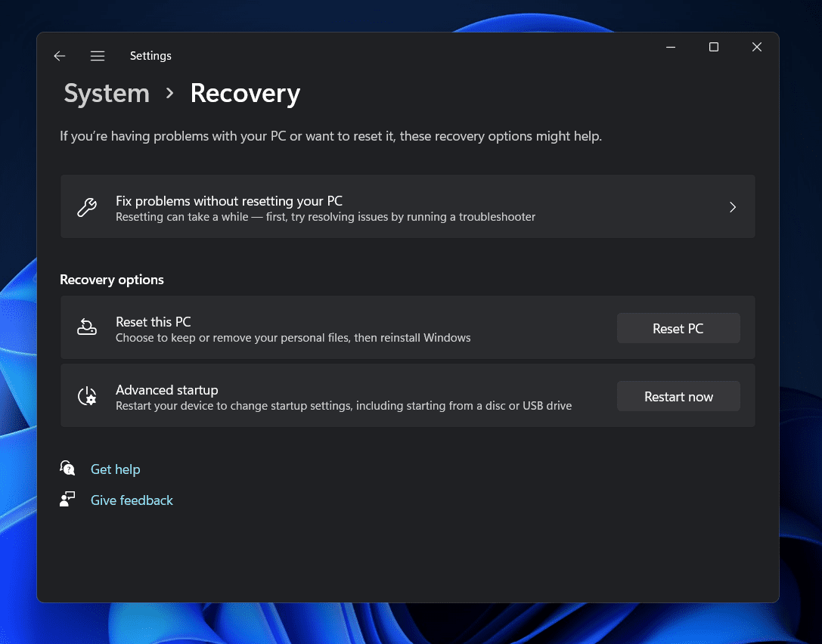Click the Reset this PC icon
Viewport: 822px width, 644px height.
tap(87, 328)
